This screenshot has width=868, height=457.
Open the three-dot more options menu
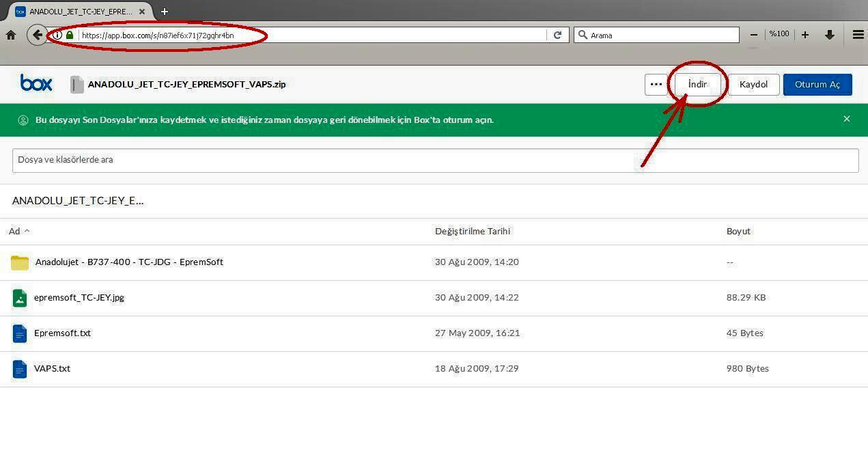(x=656, y=84)
